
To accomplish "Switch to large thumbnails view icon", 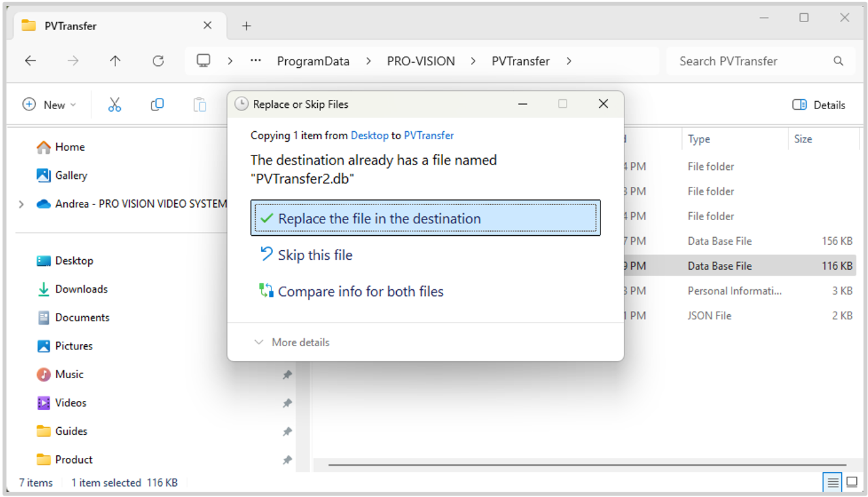I will (852, 483).
